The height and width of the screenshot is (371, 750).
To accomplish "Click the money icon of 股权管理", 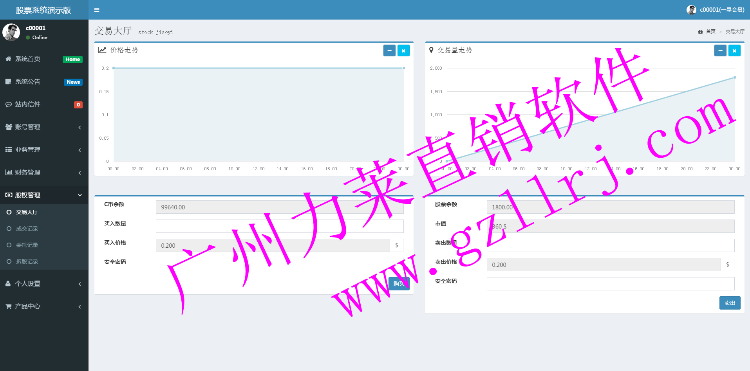I will 8,195.
